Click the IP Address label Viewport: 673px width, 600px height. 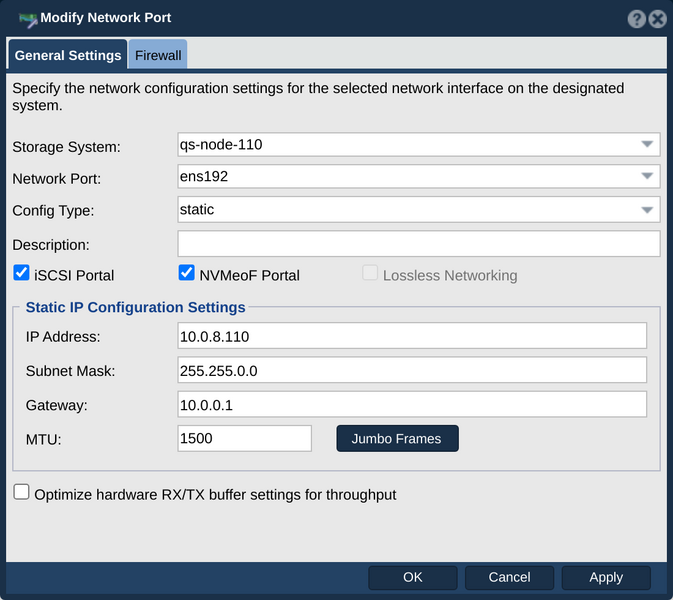[63, 337]
